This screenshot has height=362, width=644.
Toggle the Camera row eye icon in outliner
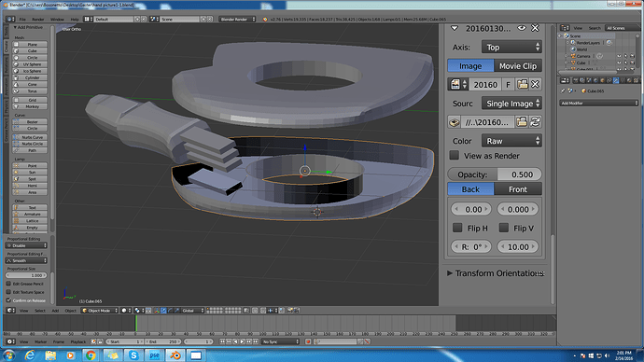tap(619, 56)
